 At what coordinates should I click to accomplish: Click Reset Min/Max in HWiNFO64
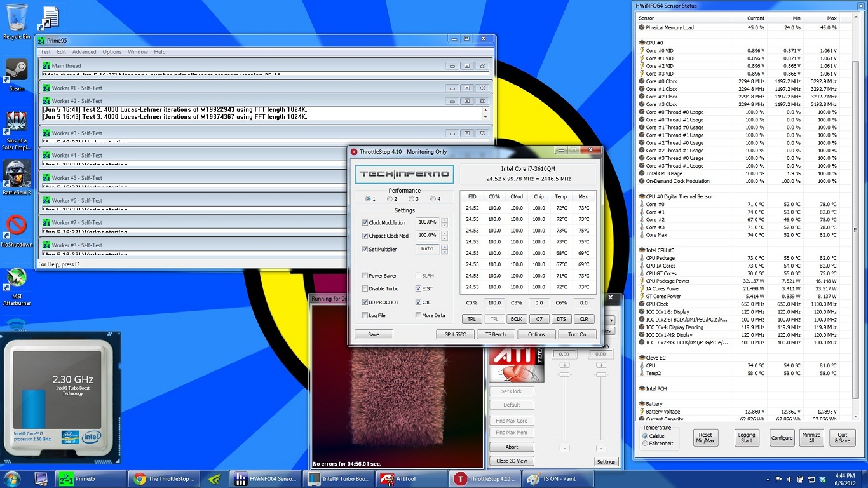coord(705,438)
